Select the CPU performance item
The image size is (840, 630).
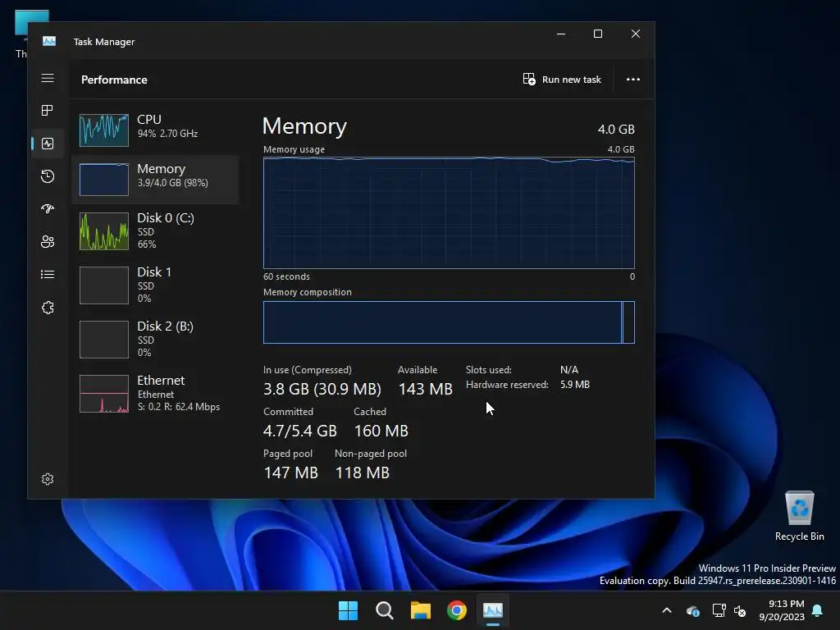coord(155,130)
